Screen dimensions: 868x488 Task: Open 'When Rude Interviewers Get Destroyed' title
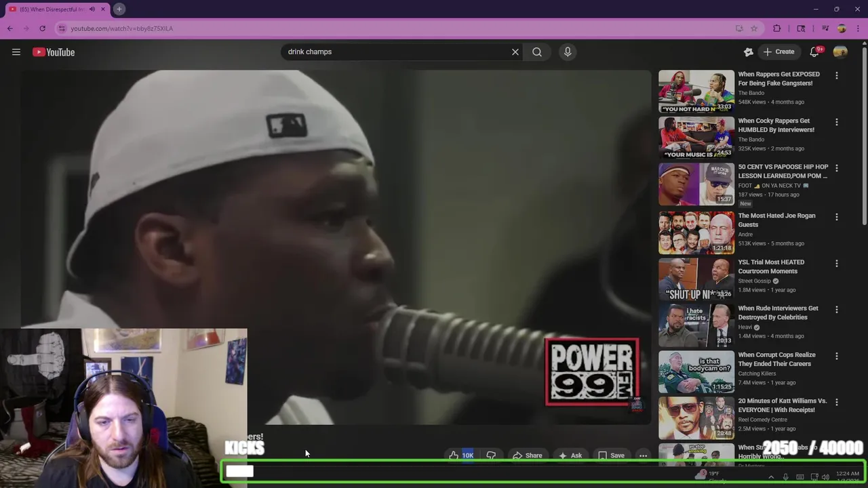(778, 312)
